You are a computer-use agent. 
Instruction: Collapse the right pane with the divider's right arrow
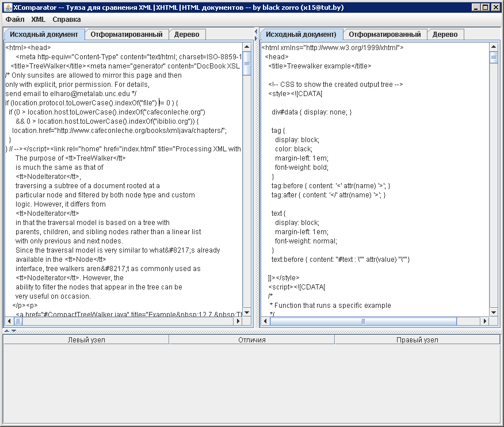(256, 38)
